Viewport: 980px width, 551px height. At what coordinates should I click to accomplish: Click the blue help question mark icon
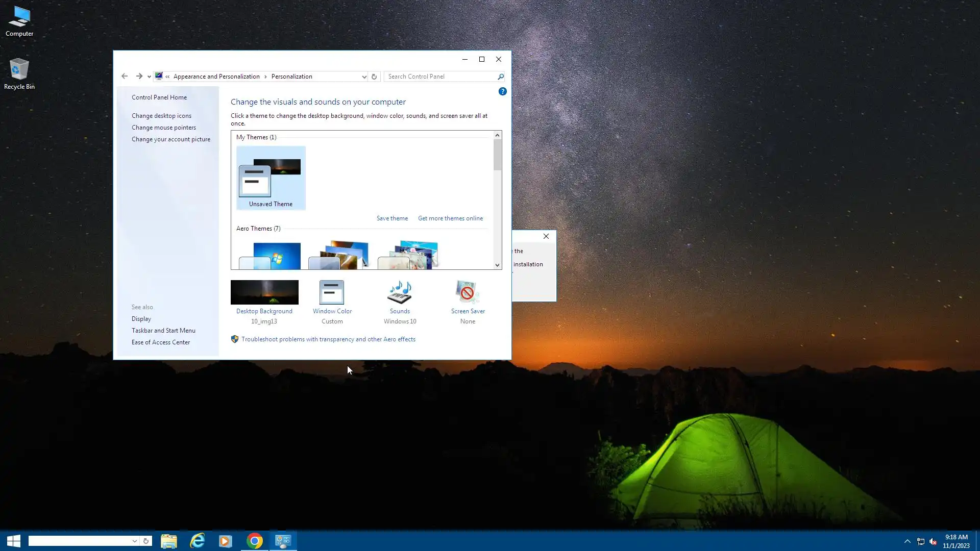click(502, 91)
